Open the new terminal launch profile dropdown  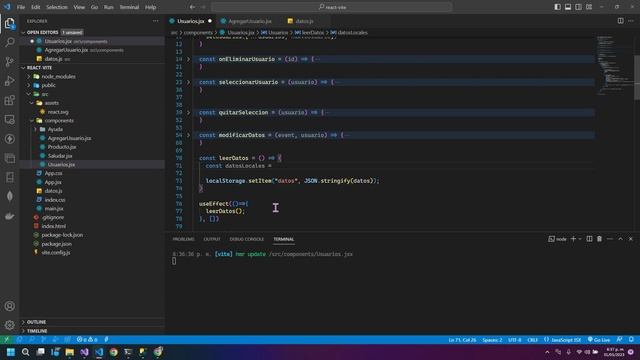click(x=580, y=239)
